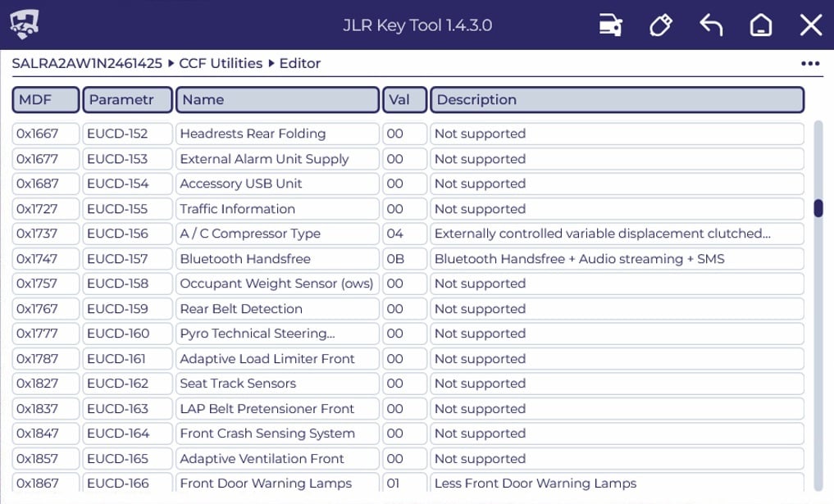Select the back arrow icon

710,25
